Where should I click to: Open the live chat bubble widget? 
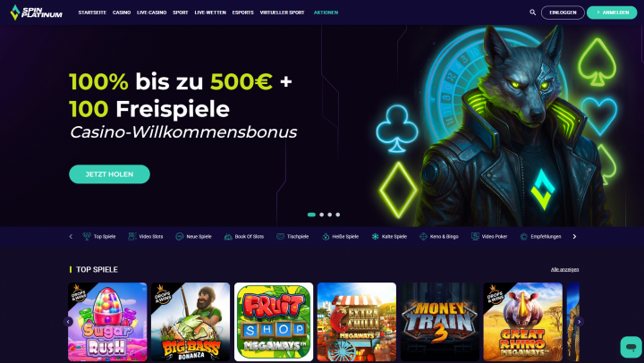[631, 347]
